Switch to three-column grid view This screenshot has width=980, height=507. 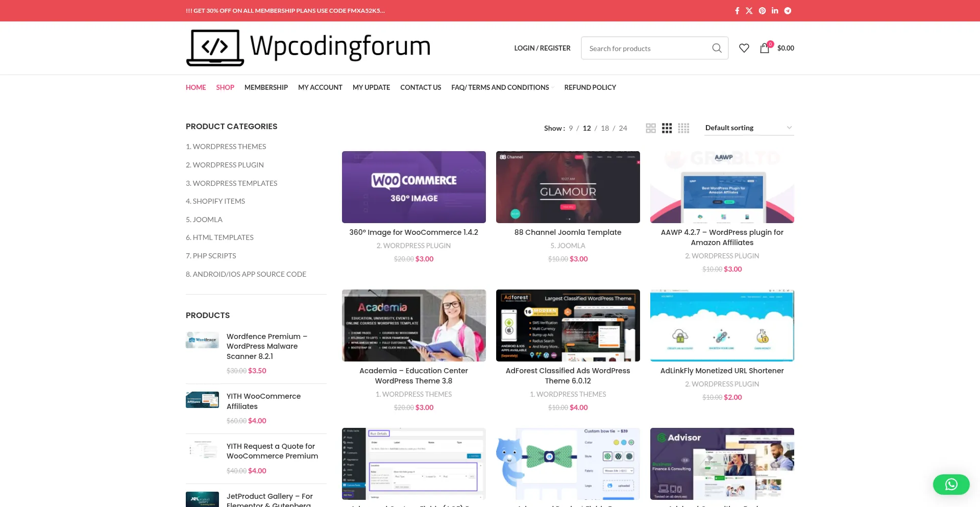(667, 128)
